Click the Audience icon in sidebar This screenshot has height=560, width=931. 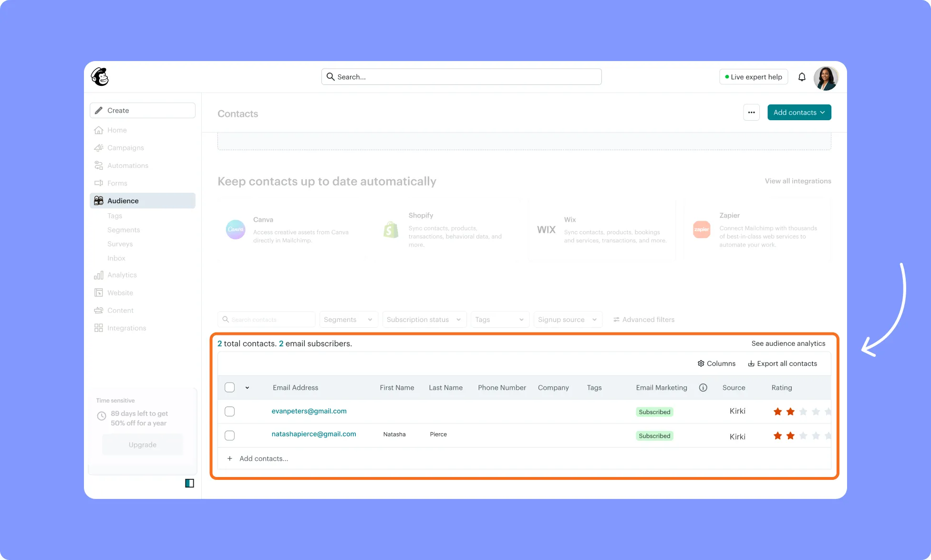[x=98, y=201]
